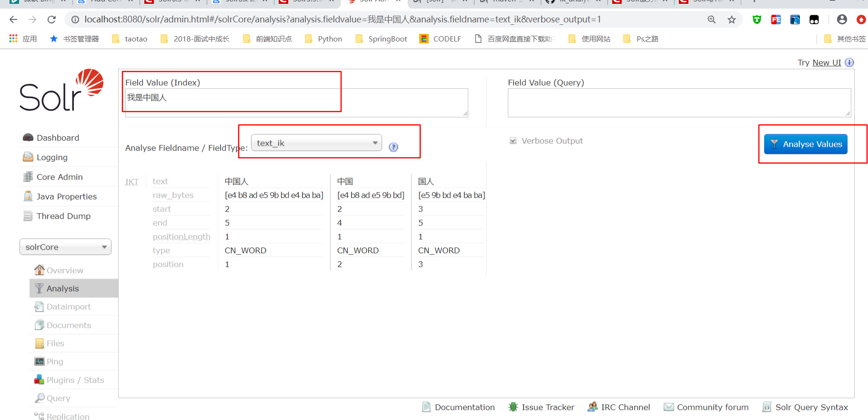
Task: Click the Java Properties icon
Action: [x=28, y=196]
